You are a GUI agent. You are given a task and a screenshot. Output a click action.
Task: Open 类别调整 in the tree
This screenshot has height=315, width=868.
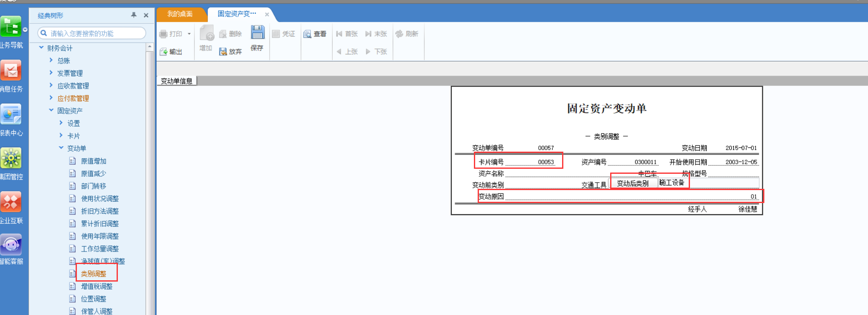[x=94, y=274]
